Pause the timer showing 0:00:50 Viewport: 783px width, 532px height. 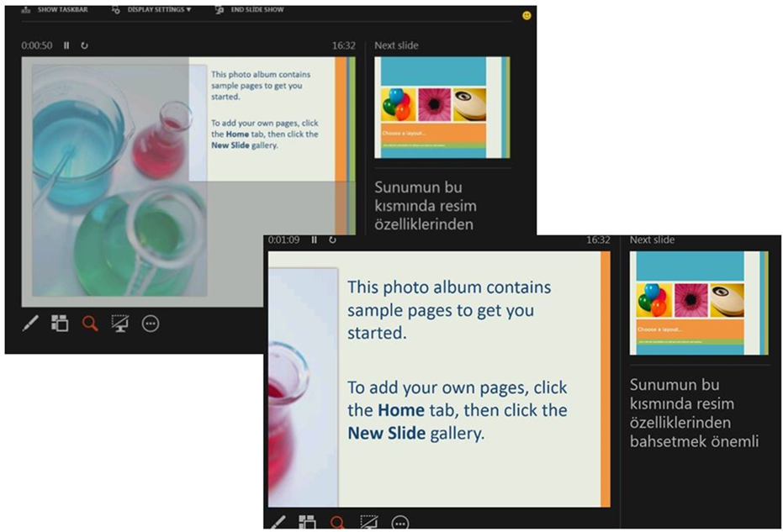tap(66, 45)
